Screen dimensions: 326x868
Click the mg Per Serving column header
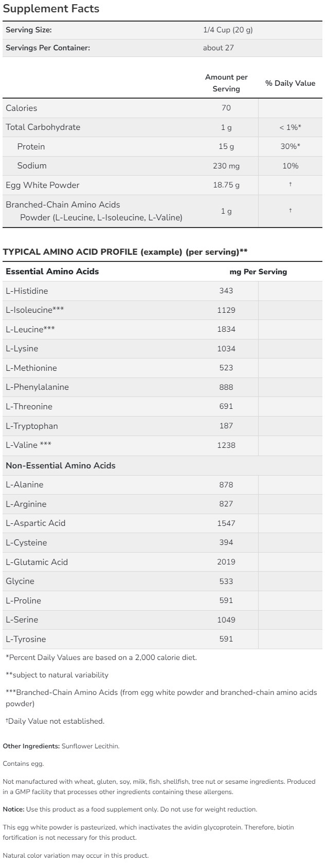tap(258, 272)
